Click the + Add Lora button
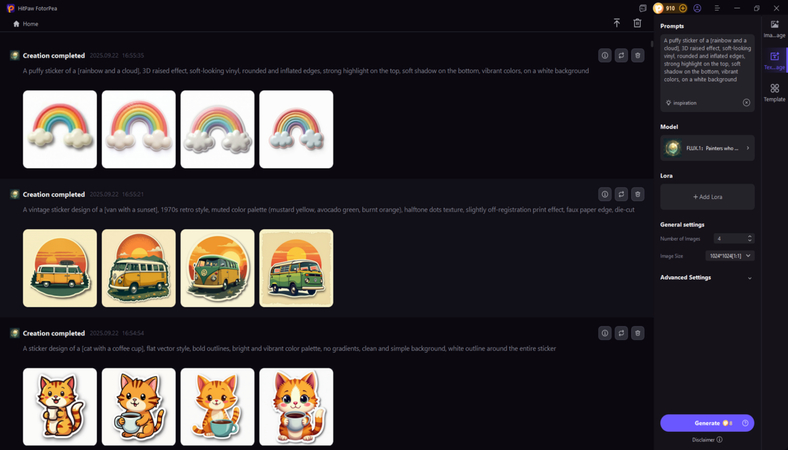This screenshot has width=788, height=450. point(707,197)
